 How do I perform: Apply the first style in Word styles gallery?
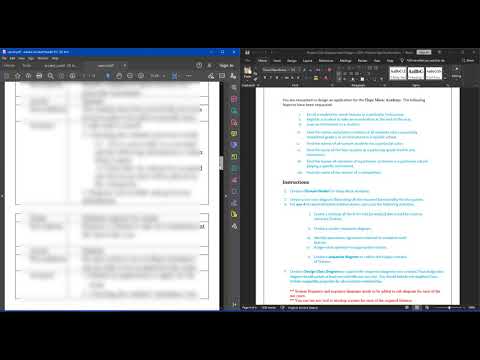[x=398, y=73]
